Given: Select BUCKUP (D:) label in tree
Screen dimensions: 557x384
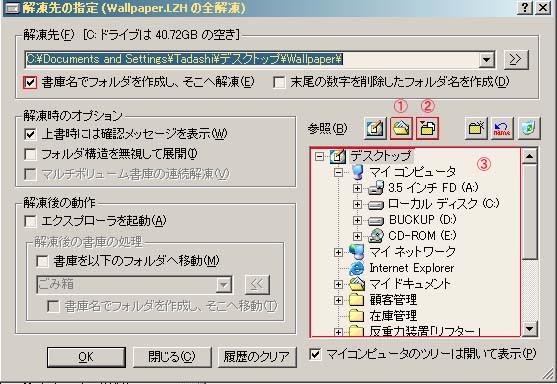Looking at the screenshot, I should pos(422,220).
